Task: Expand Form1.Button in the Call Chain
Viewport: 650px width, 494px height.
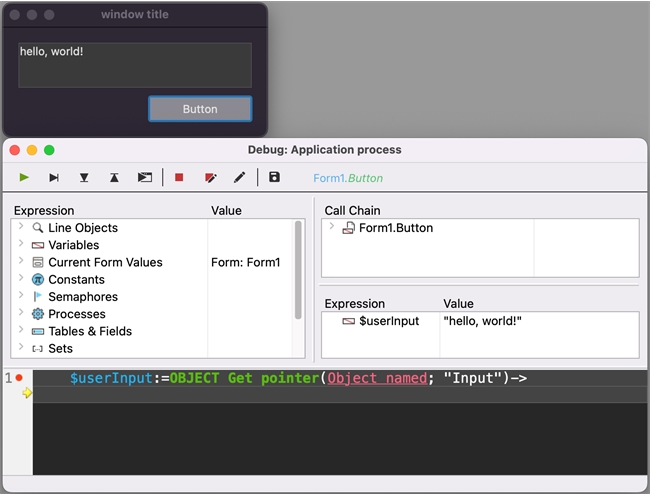Action: click(331, 228)
